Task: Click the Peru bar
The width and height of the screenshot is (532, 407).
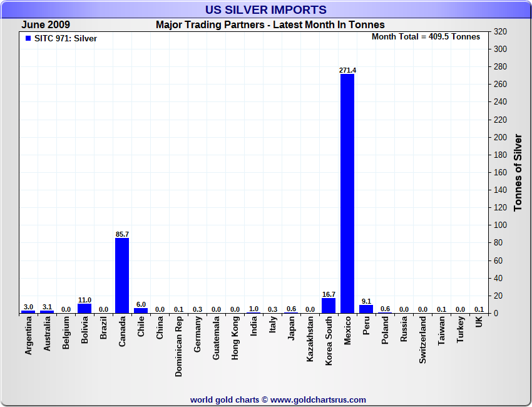Action: point(366,309)
